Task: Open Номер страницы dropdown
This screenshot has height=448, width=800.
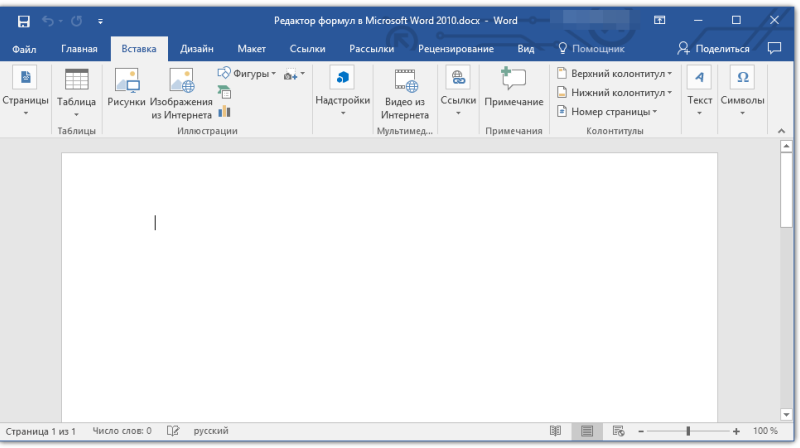Action: coord(607,111)
